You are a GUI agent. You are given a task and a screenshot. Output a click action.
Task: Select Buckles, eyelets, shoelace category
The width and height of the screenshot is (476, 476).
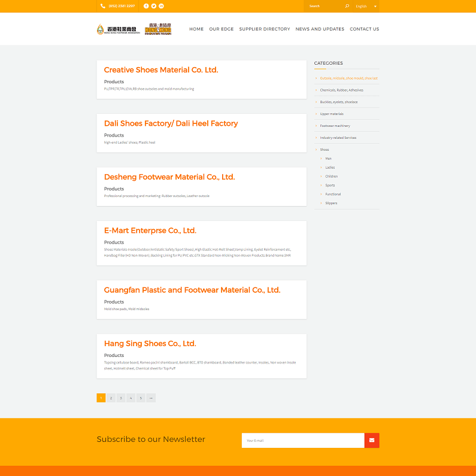pyautogui.click(x=338, y=102)
